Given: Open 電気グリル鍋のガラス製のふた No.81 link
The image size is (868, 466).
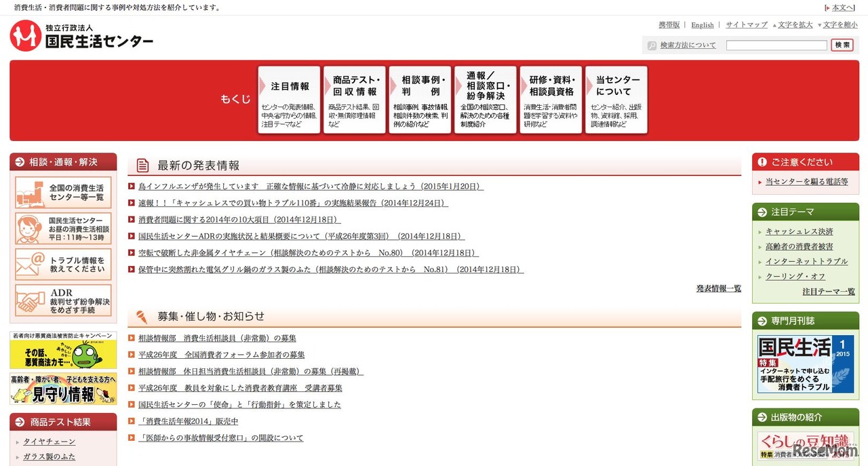Looking at the screenshot, I should pyautogui.click(x=331, y=269).
